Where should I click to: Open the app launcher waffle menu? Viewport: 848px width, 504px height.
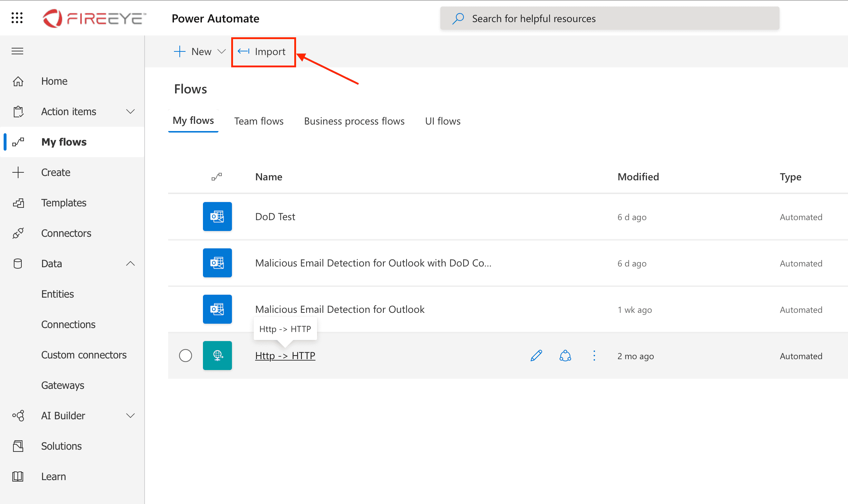pos(17,18)
